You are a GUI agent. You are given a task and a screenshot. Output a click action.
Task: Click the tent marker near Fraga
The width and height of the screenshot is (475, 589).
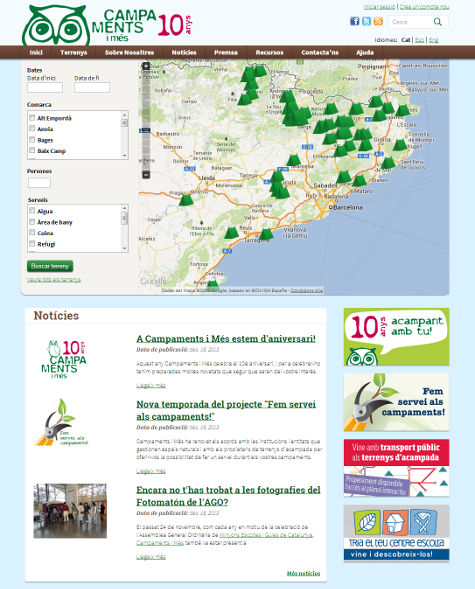click(186, 199)
